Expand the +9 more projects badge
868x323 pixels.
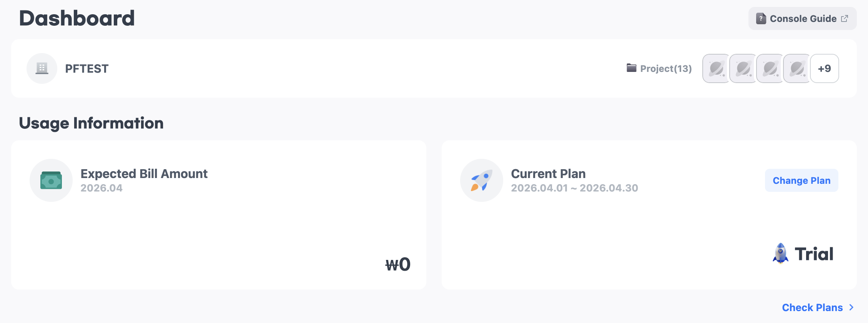[x=824, y=68]
